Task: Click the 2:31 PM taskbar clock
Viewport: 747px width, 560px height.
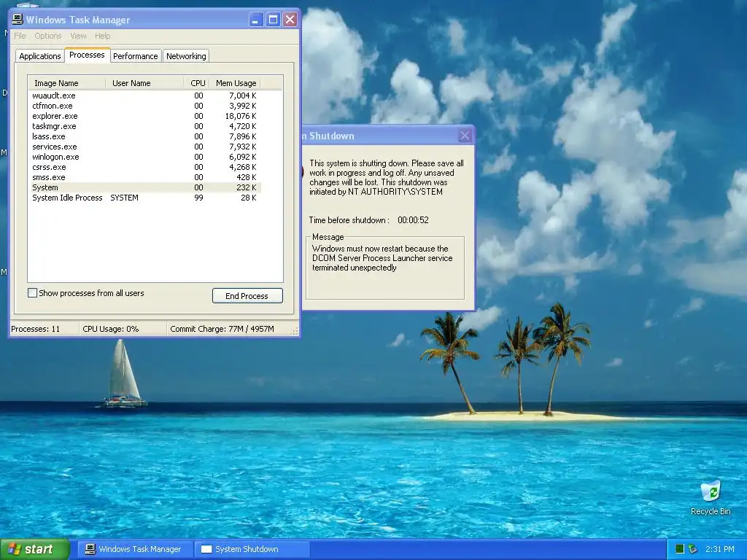Action: 720,549
